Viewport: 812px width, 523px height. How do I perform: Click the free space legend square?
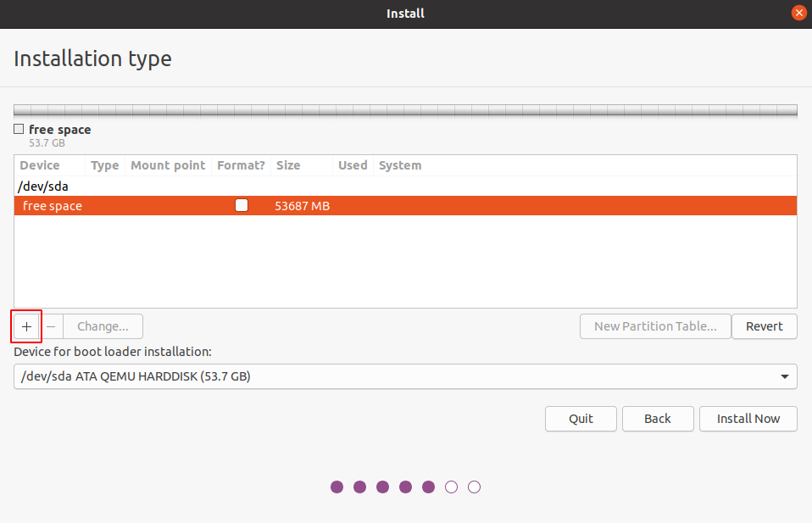[19, 130]
